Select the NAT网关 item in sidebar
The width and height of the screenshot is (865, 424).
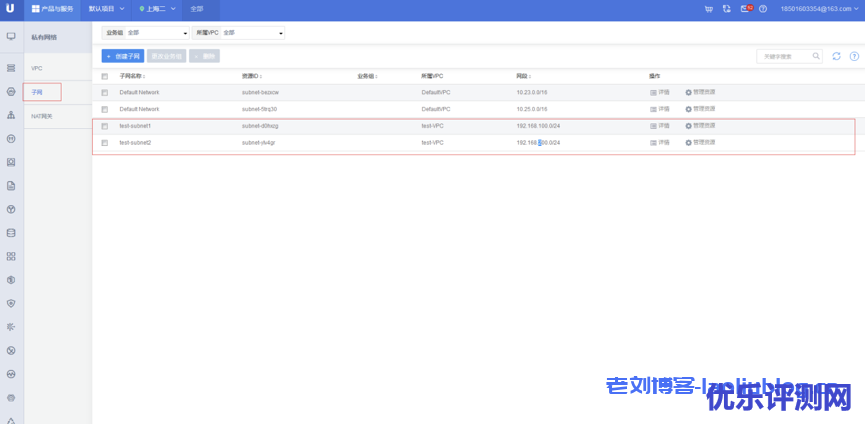[x=42, y=116]
